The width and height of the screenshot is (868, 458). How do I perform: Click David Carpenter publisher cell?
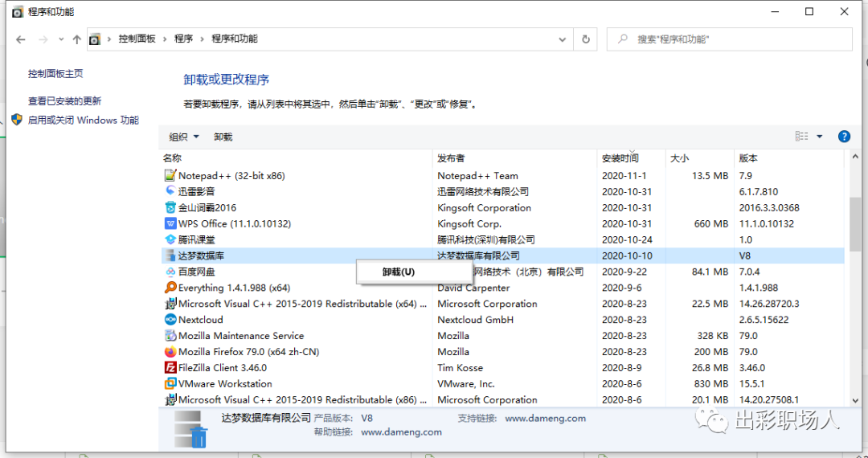(473, 288)
